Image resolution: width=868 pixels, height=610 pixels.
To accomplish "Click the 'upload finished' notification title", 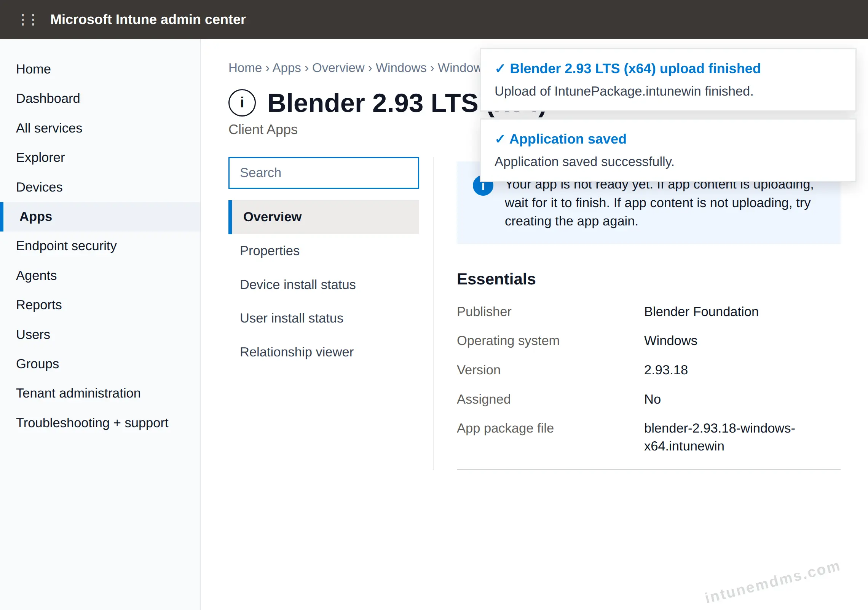I will coord(635,69).
